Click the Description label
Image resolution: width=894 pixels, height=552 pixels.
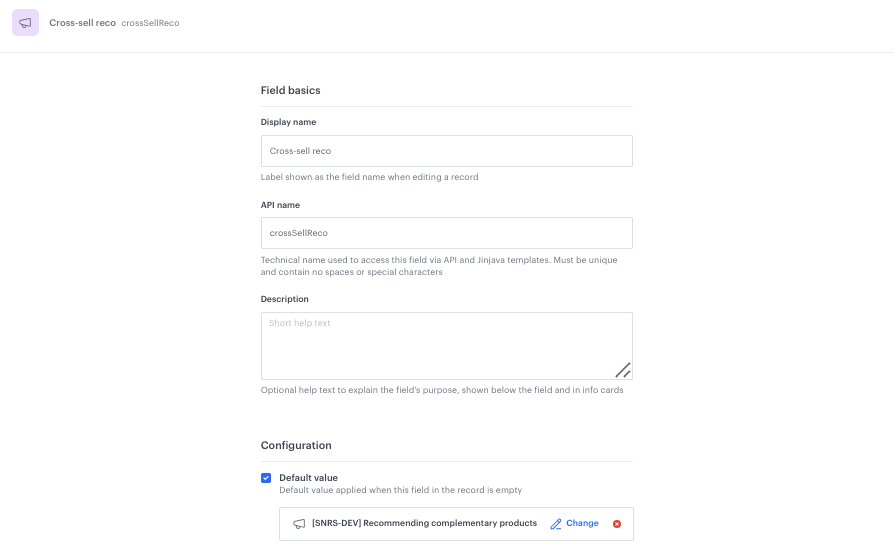point(284,299)
